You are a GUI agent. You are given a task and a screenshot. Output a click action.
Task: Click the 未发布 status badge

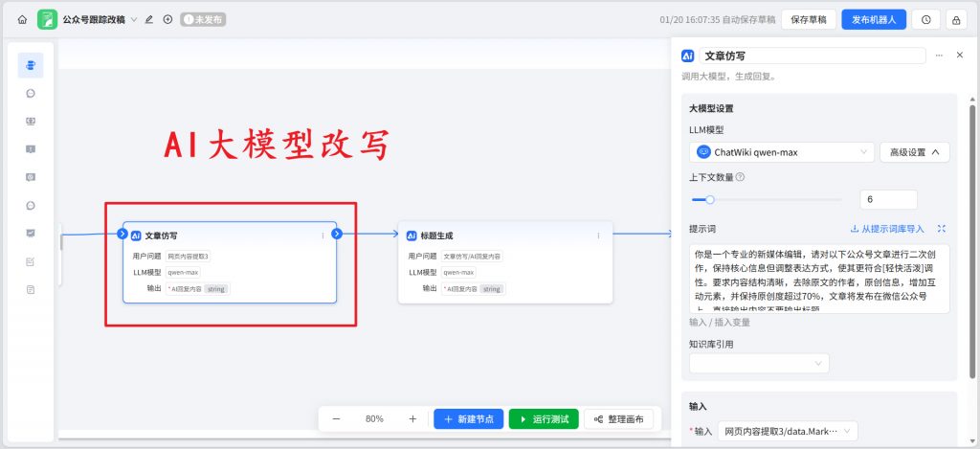click(203, 19)
